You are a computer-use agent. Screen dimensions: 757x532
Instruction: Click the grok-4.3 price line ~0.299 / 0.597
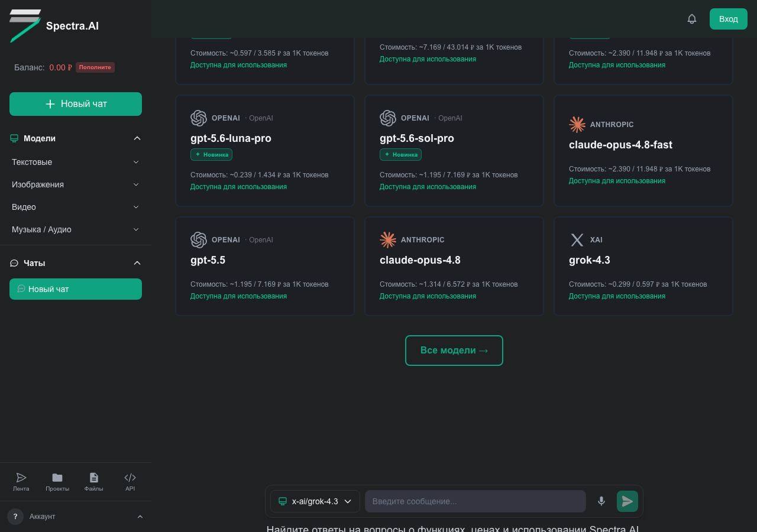(638, 284)
